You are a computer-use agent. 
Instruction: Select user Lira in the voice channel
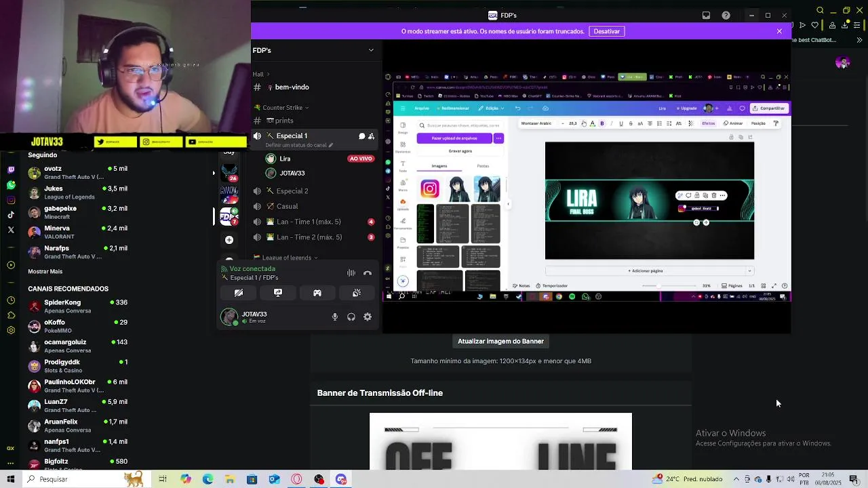point(285,159)
